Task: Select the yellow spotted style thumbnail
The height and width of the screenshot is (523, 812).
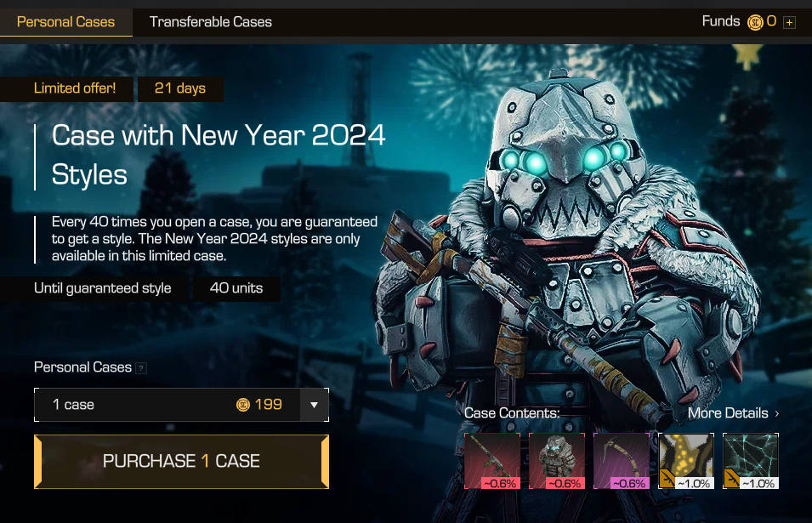Action: pos(686,461)
